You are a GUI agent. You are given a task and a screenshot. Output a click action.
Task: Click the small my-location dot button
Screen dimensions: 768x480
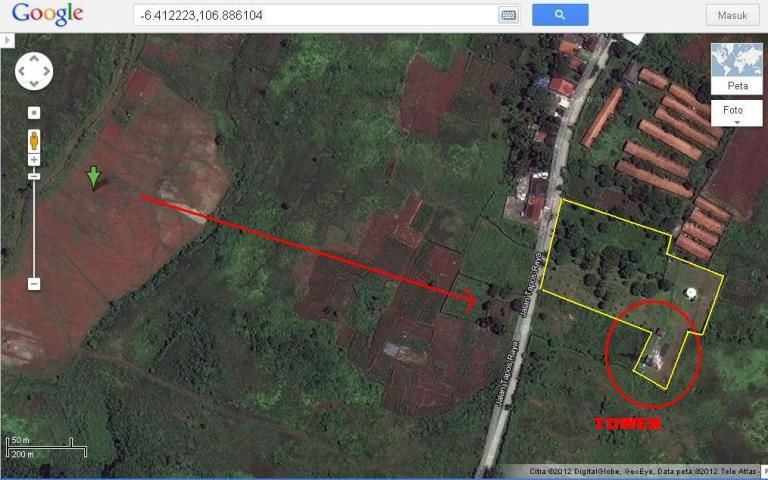34,113
